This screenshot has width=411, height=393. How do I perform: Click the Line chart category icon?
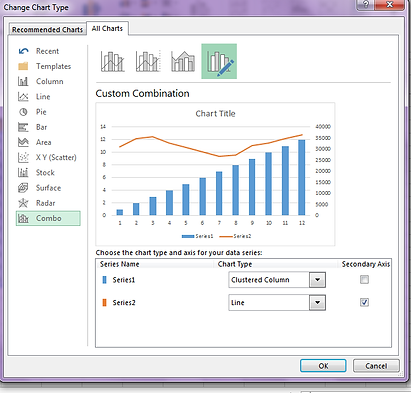click(23, 97)
